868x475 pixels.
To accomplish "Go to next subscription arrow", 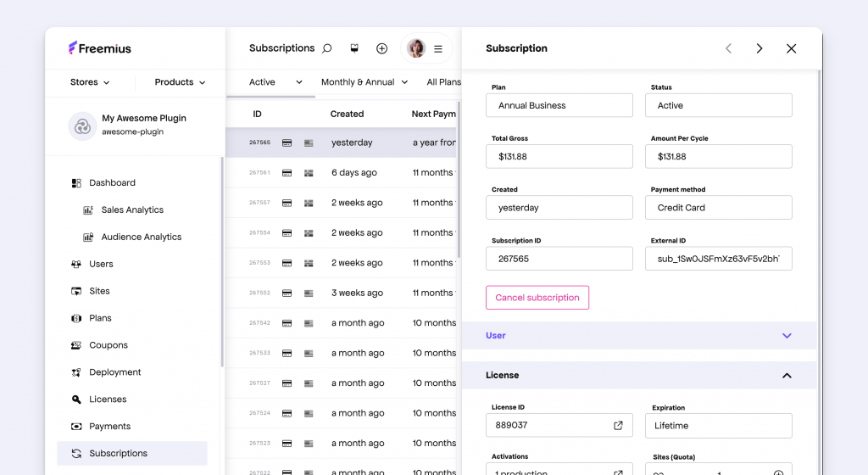I will [x=759, y=48].
